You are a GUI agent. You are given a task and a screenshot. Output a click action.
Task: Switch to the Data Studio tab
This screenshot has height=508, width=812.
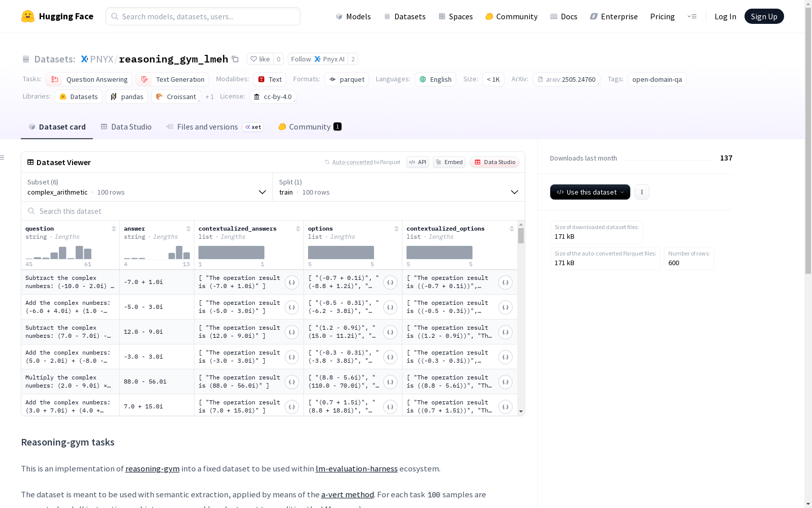(126, 127)
